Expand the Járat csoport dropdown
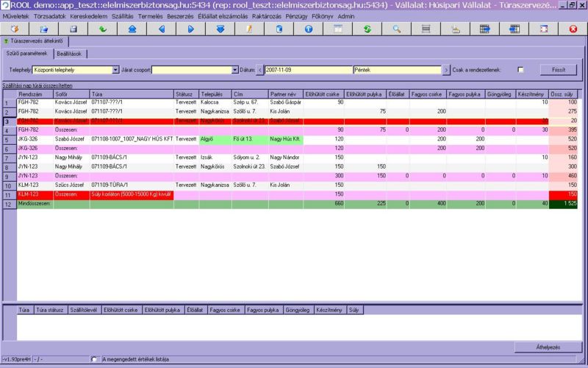The image size is (588, 368). (234, 70)
